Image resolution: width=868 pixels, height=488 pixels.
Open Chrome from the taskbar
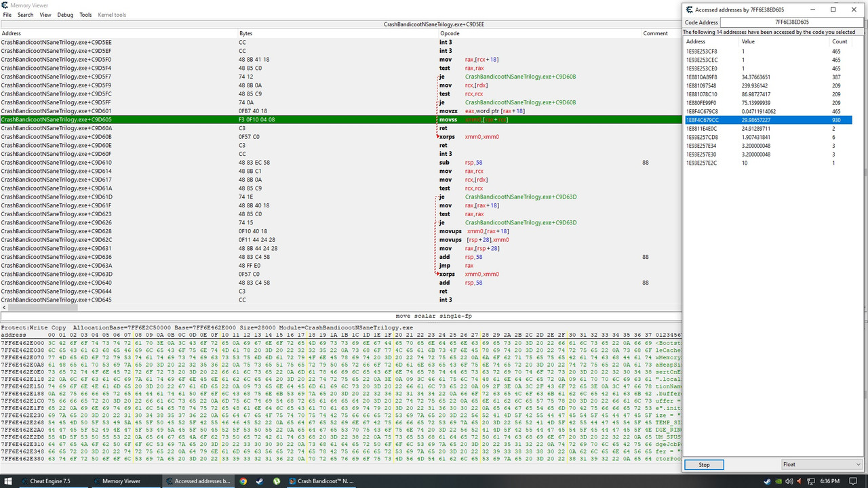pyautogui.click(x=243, y=481)
